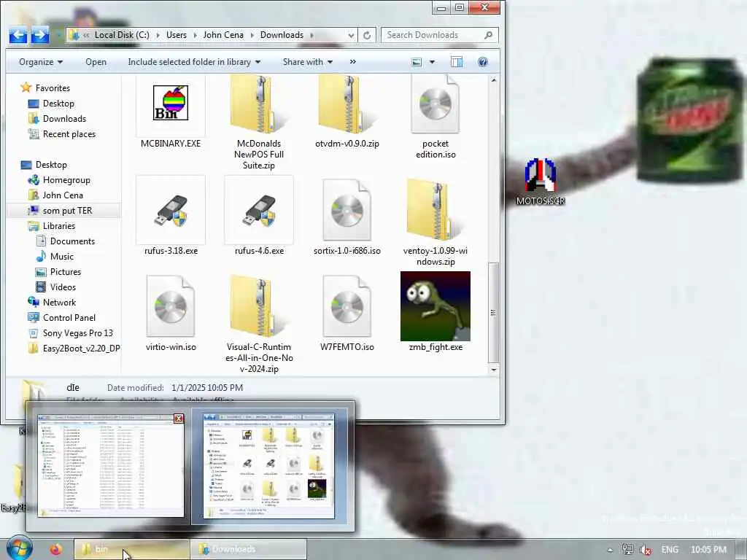Open Include selected folder in library dropdown

[x=194, y=62]
